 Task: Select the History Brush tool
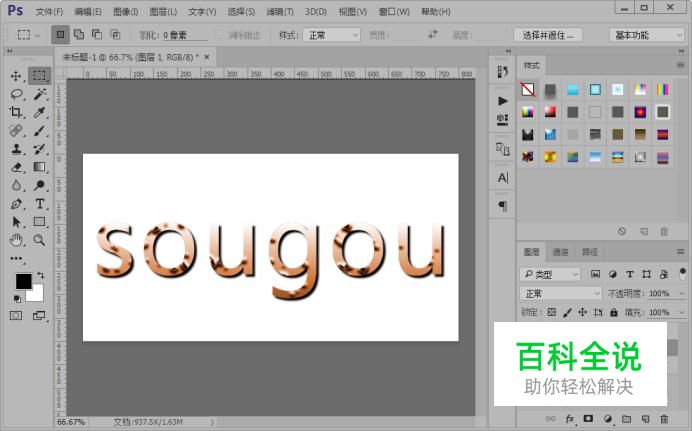point(40,149)
